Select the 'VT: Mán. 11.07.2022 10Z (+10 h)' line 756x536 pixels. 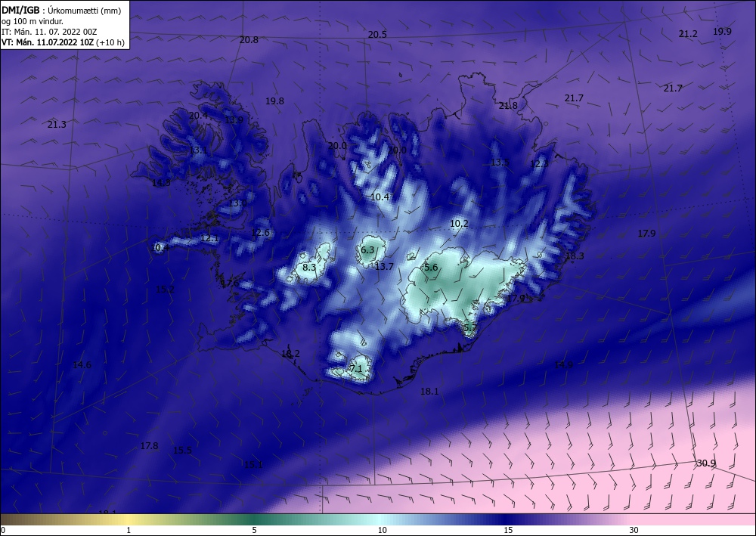[63, 42]
